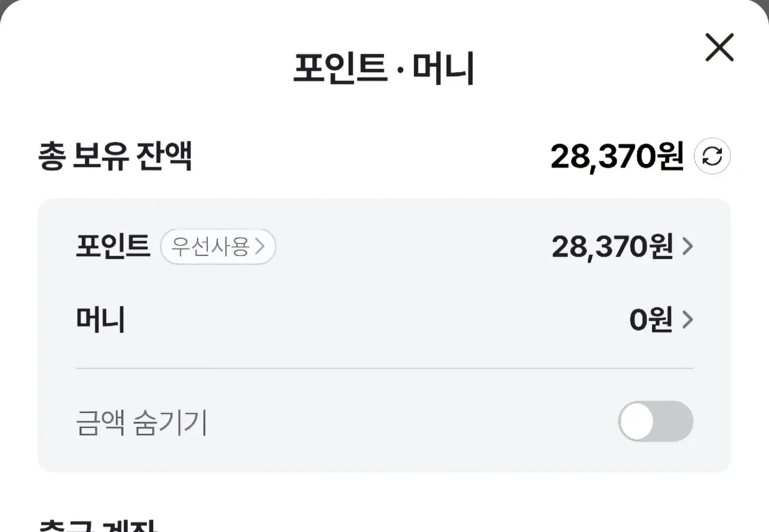Tap the white knob of the hide-amount switch
The image size is (769, 532).
[637, 421]
